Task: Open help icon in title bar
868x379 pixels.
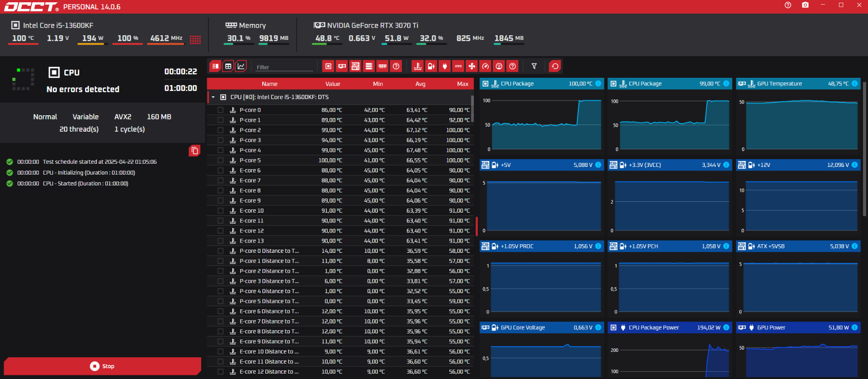Action: pyautogui.click(x=788, y=5)
